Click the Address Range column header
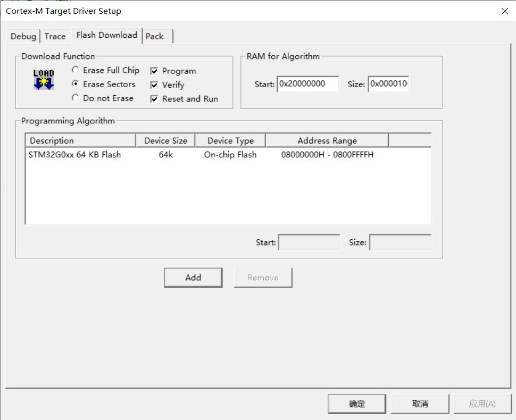Image resolution: width=516 pixels, height=420 pixels. [327, 140]
